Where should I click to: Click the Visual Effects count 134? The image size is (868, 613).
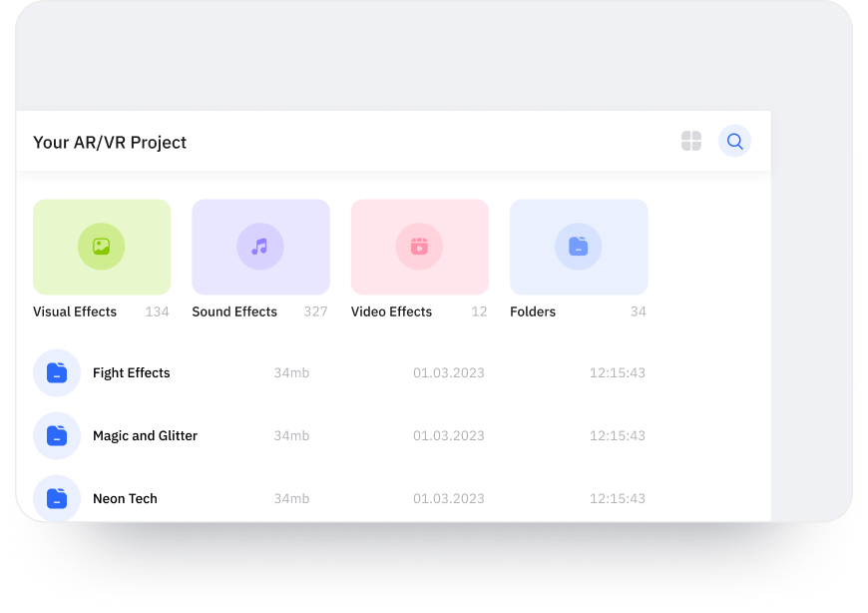pyautogui.click(x=158, y=311)
